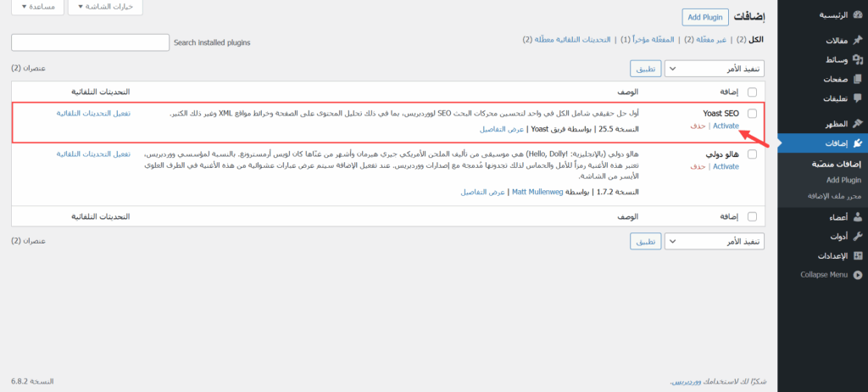The image size is (868, 392).
Task: Click the صفحات pages icon
Action: point(858,79)
